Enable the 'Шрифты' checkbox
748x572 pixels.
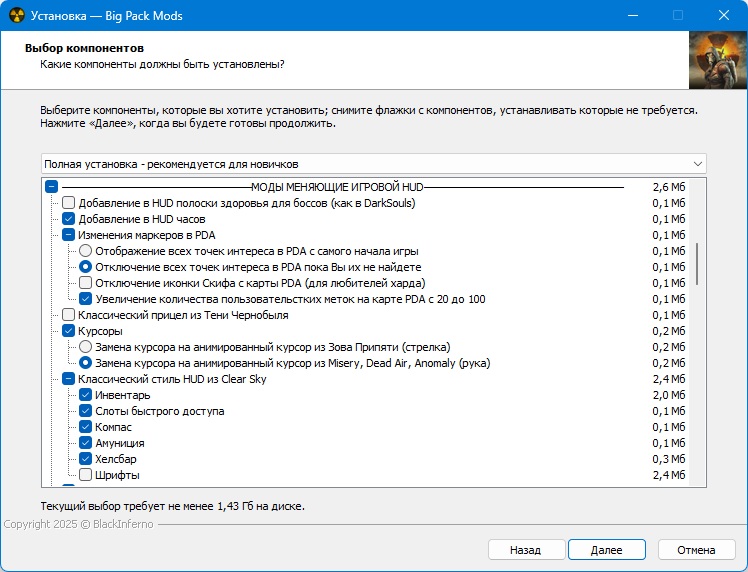point(86,475)
